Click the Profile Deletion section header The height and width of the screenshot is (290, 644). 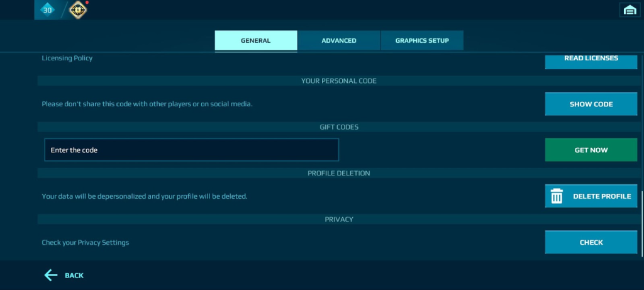[x=339, y=173]
